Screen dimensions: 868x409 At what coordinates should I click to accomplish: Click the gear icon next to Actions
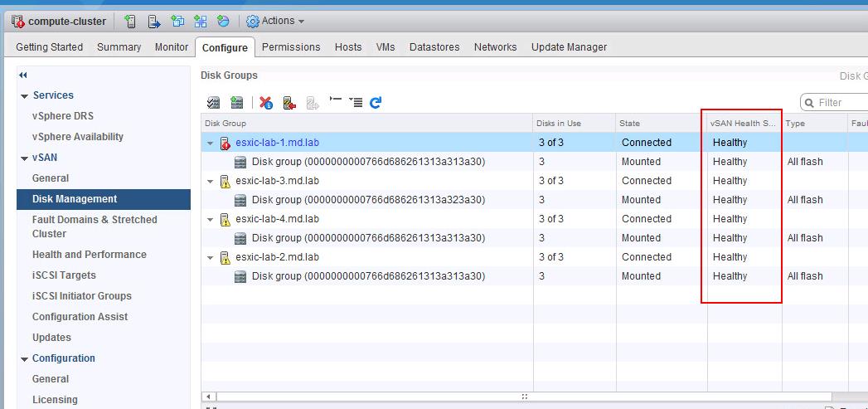pos(252,21)
